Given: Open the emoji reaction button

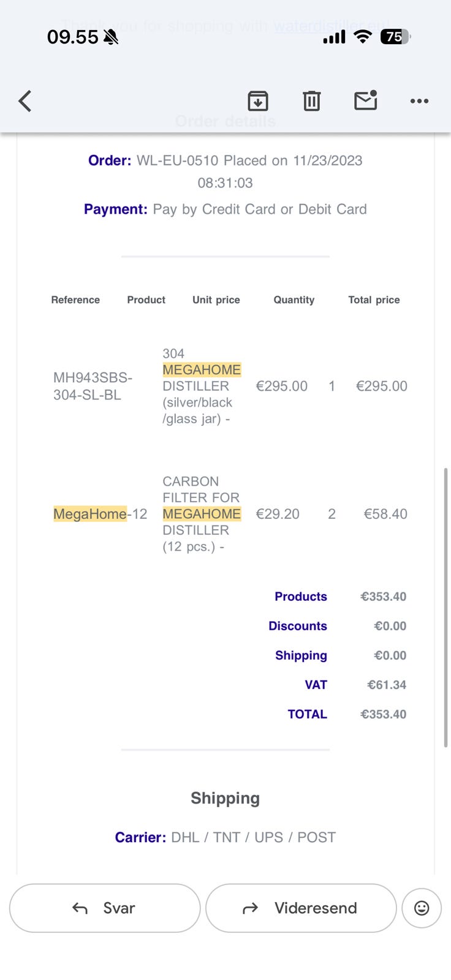Looking at the screenshot, I should pyautogui.click(x=422, y=908).
